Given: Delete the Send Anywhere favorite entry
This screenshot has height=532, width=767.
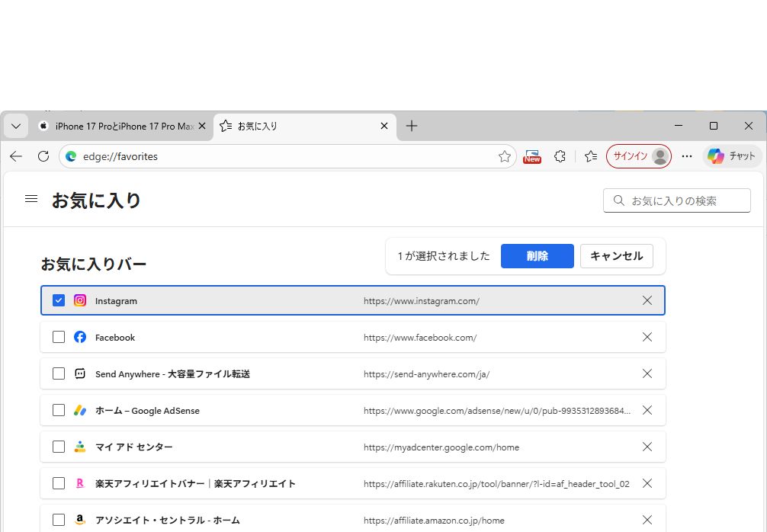Looking at the screenshot, I should coord(647,373).
